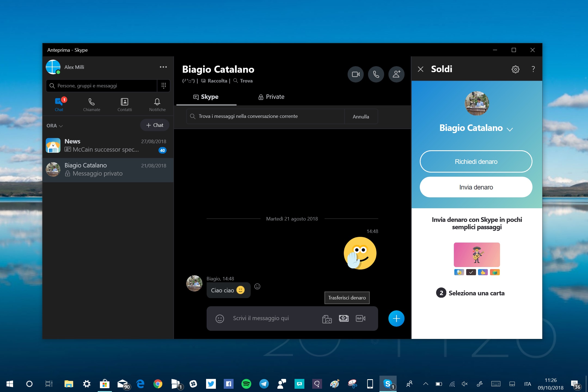Open the emoticon picker in message box

pyautogui.click(x=220, y=318)
